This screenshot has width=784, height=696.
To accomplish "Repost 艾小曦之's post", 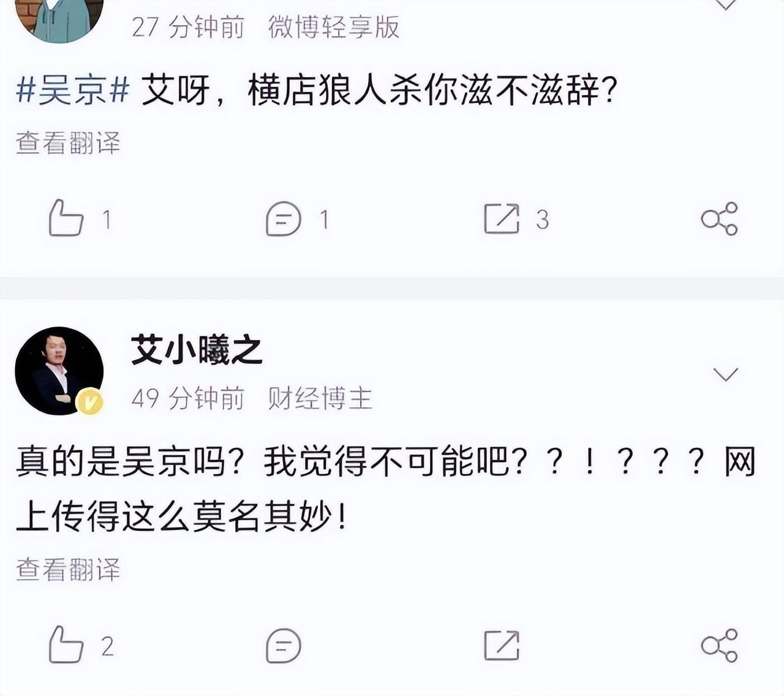I will (502, 645).
